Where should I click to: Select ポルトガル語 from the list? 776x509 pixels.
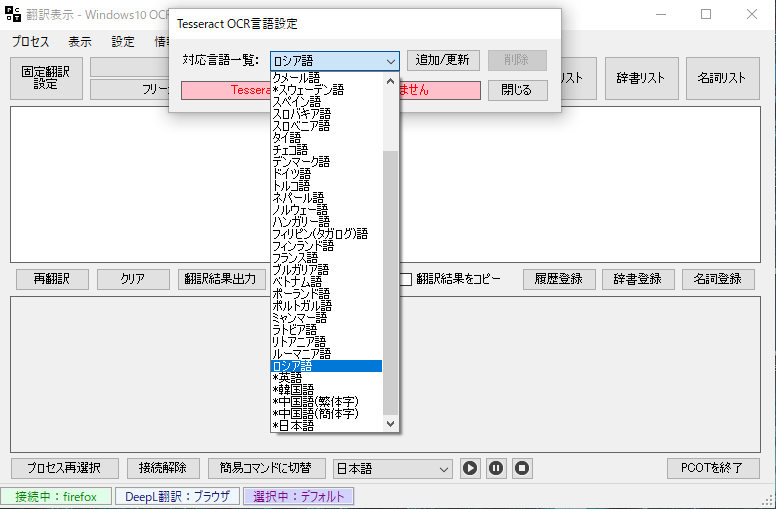[327, 305]
